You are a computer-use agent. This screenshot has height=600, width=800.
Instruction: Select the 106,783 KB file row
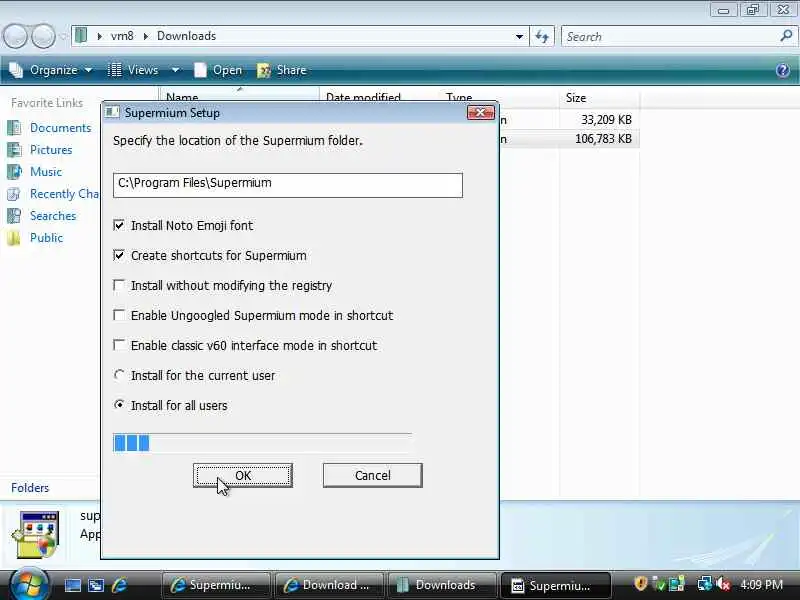pyautogui.click(x=569, y=139)
